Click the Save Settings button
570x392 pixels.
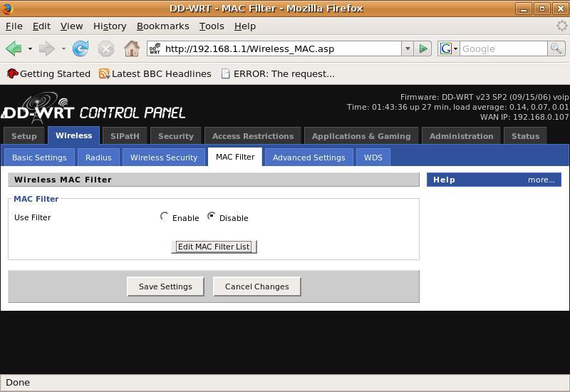(165, 287)
